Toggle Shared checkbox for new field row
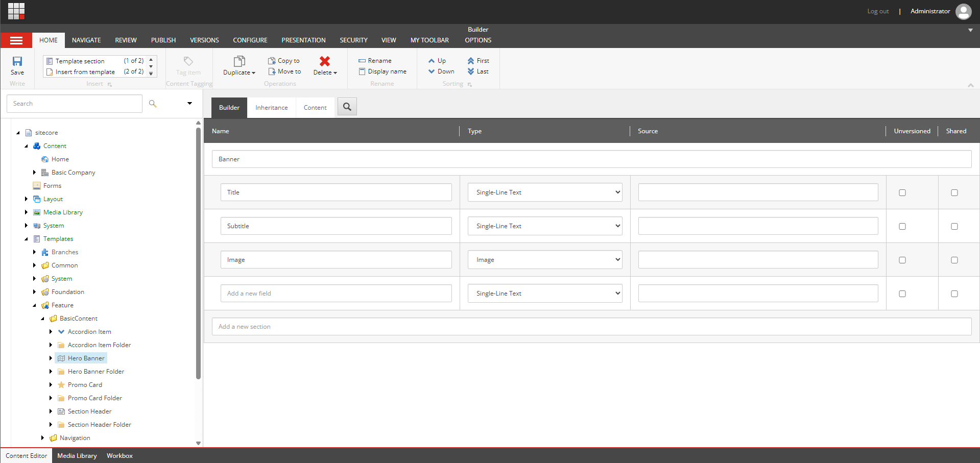 click(x=954, y=294)
